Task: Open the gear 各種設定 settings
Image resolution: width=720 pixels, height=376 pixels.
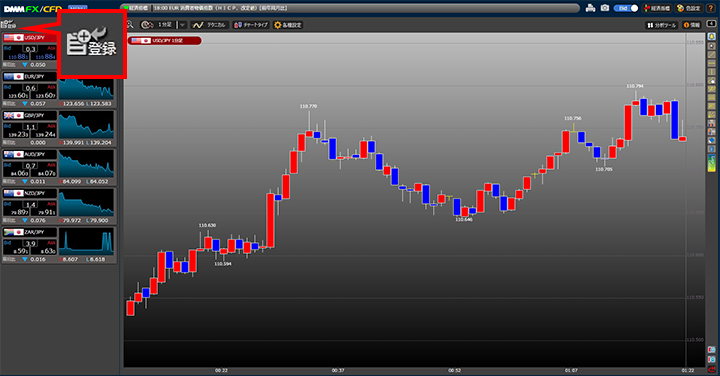Action: (288, 25)
